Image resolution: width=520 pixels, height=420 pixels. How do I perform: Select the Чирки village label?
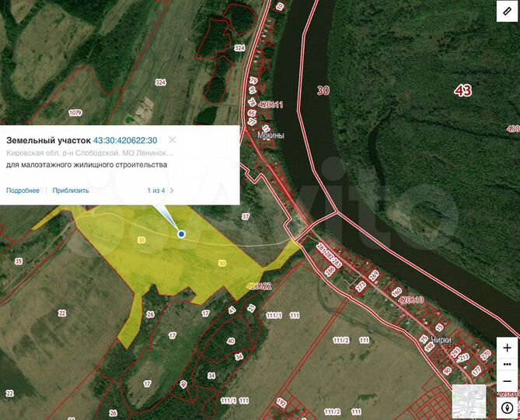[x=441, y=339]
